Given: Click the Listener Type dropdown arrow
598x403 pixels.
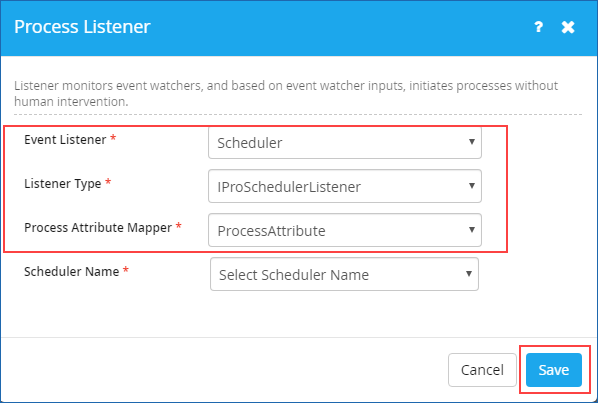Looking at the screenshot, I should pyautogui.click(x=472, y=186).
